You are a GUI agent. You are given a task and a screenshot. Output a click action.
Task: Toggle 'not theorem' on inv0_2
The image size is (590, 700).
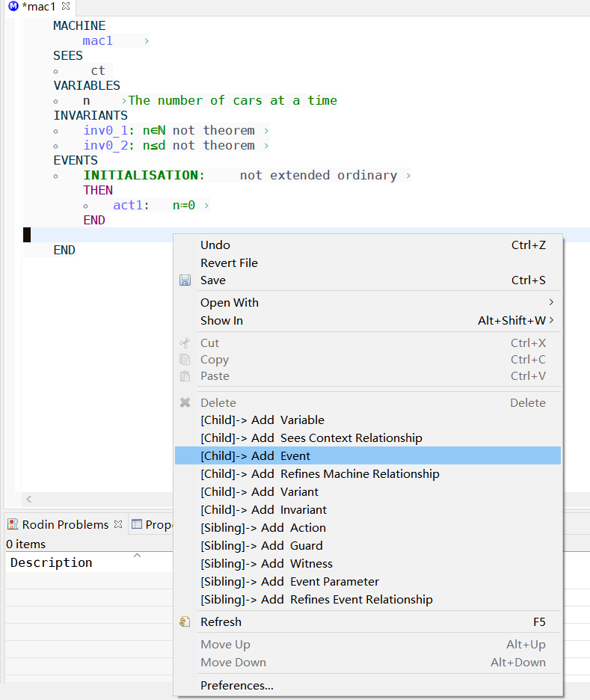214,146
